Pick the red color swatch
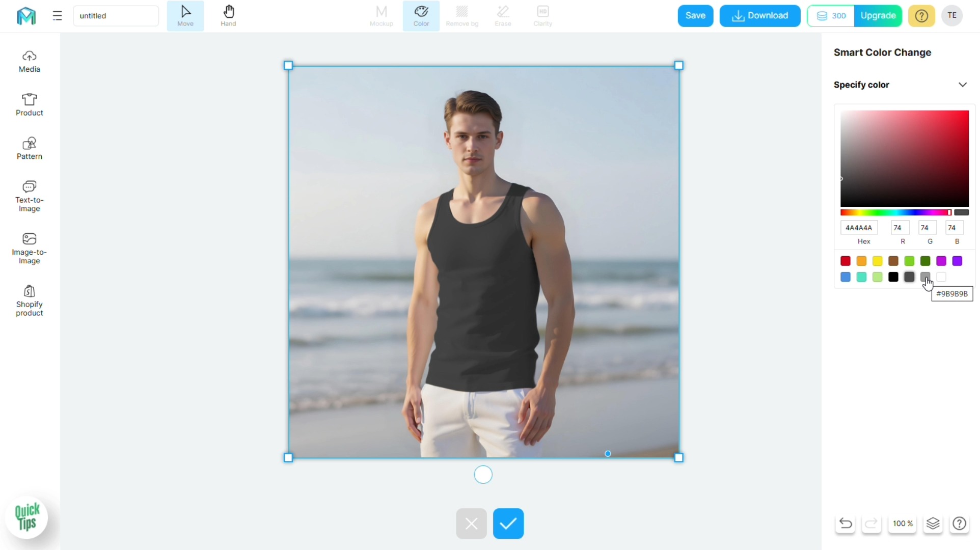Screen dimensions: 980x550 846,261
